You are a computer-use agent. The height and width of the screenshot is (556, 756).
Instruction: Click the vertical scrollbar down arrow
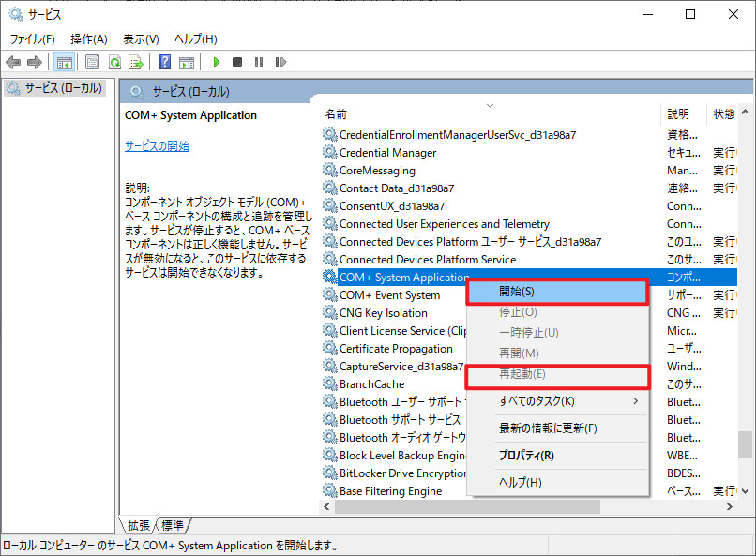pyautogui.click(x=745, y=491)
